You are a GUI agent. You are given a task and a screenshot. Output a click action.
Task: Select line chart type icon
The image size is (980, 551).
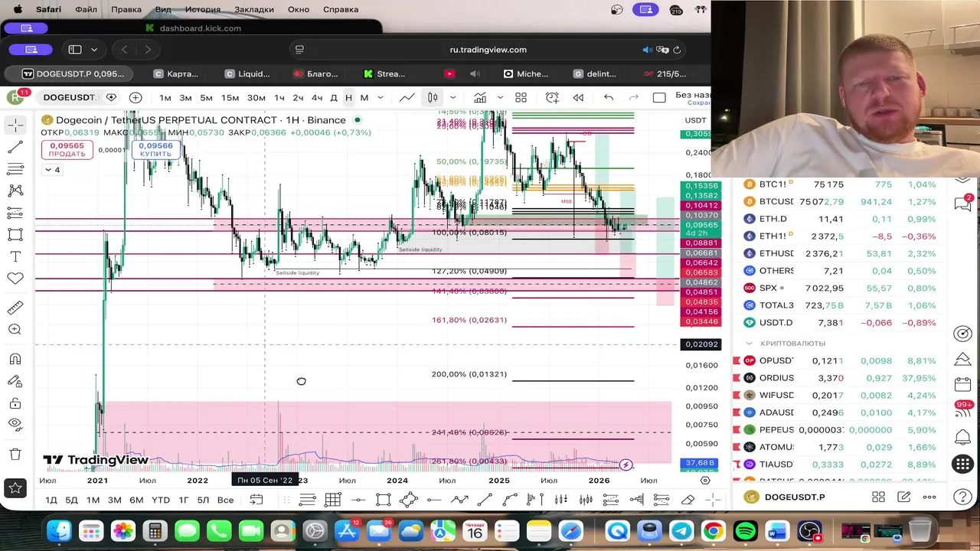tap(407, 97)
